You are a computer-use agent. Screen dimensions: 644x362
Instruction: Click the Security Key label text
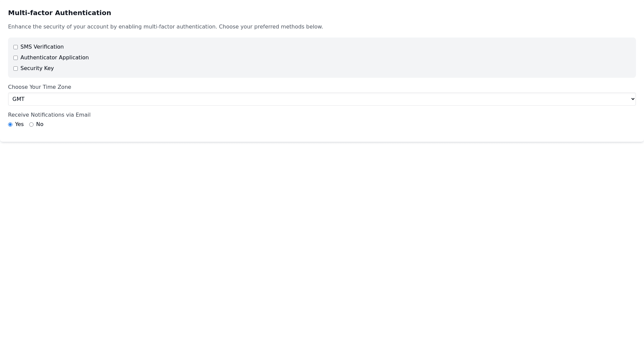coord(37,68)
